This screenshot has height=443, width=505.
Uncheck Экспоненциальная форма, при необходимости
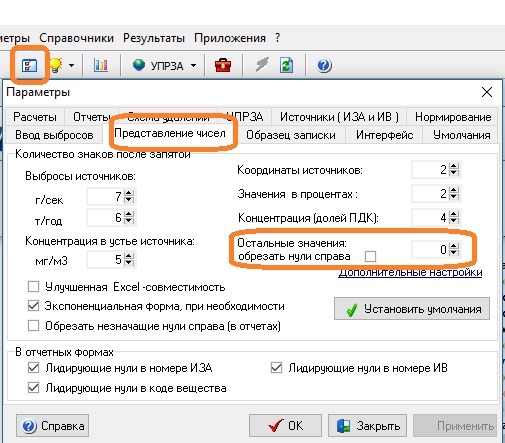[x=33, y=306]
